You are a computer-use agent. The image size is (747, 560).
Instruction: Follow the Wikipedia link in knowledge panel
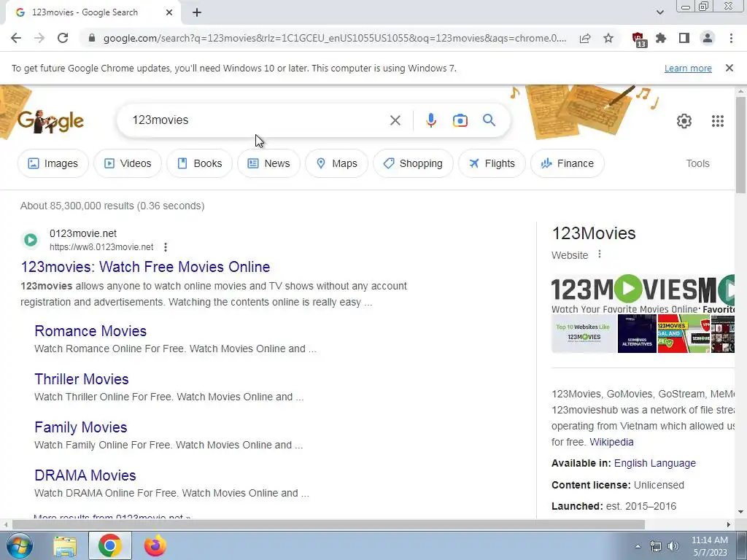tap(611, 442)
